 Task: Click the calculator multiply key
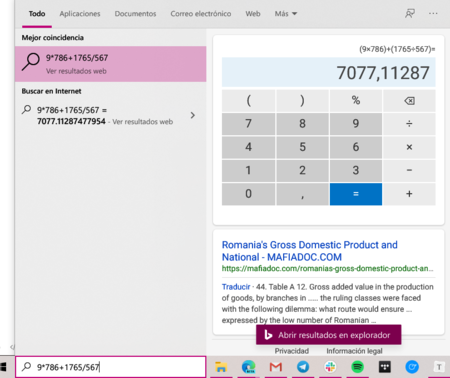coord(409,147)
